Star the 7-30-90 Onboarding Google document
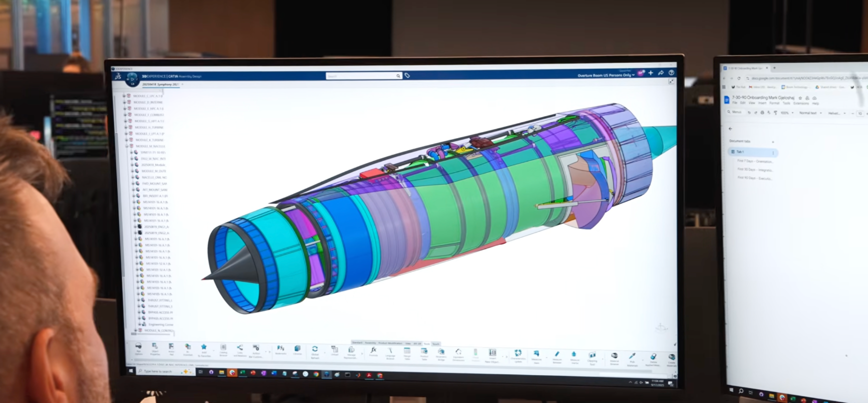 pos(800,98)
